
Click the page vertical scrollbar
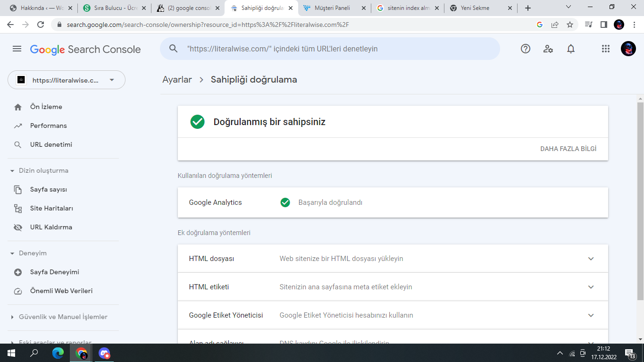click(x=640, y=201)
